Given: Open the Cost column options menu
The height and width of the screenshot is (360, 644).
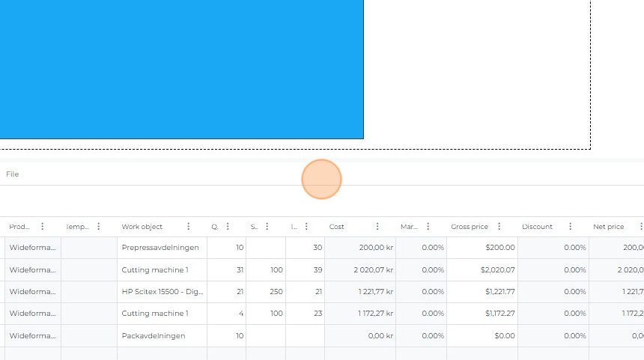Looking at the screenshot, I should click(377, 227).
